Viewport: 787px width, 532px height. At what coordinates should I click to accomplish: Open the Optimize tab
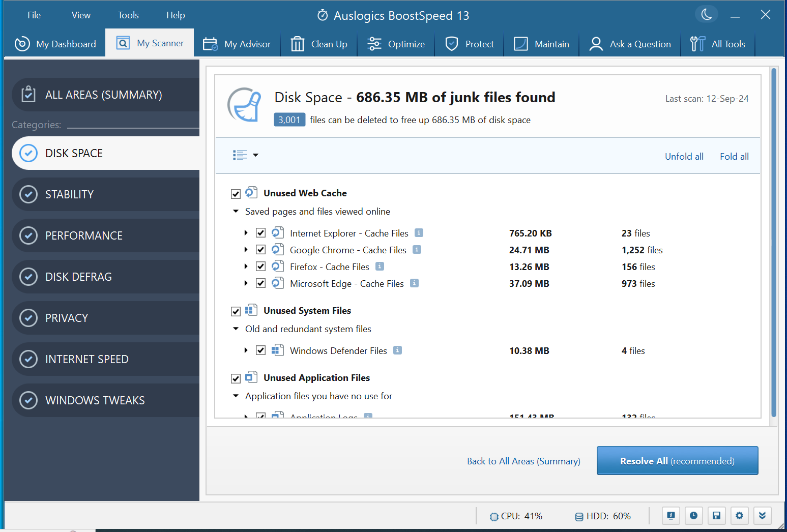[396, 44]
